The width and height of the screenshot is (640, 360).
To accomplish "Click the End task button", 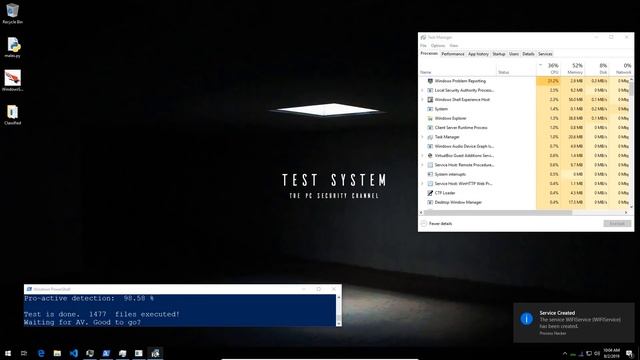I will (x=617, y=224).
